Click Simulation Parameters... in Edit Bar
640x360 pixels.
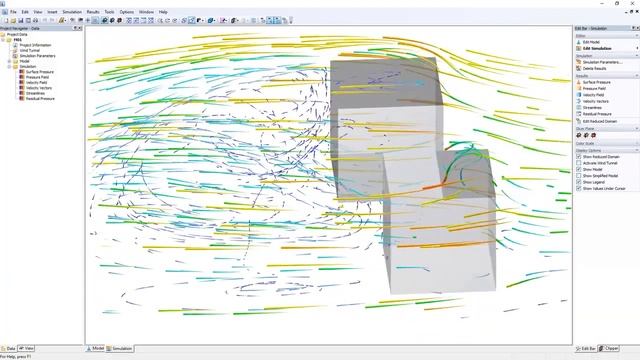pyautogui.click(x=602, y=62)
